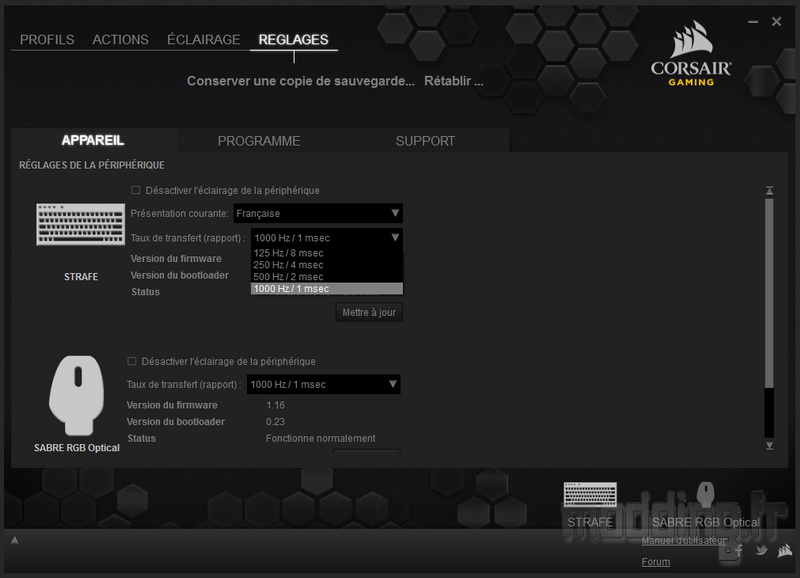800x578 pixels.
Task: Click the Mettre à jour button
Action: (x=369, y=312)
